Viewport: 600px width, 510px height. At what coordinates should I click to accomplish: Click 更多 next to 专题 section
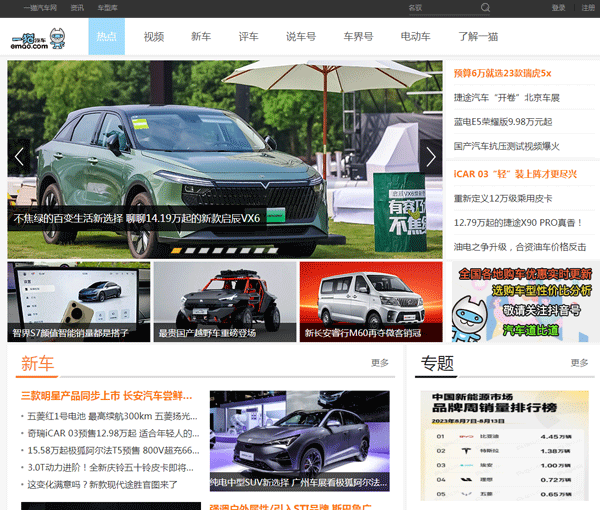point(579,363)
